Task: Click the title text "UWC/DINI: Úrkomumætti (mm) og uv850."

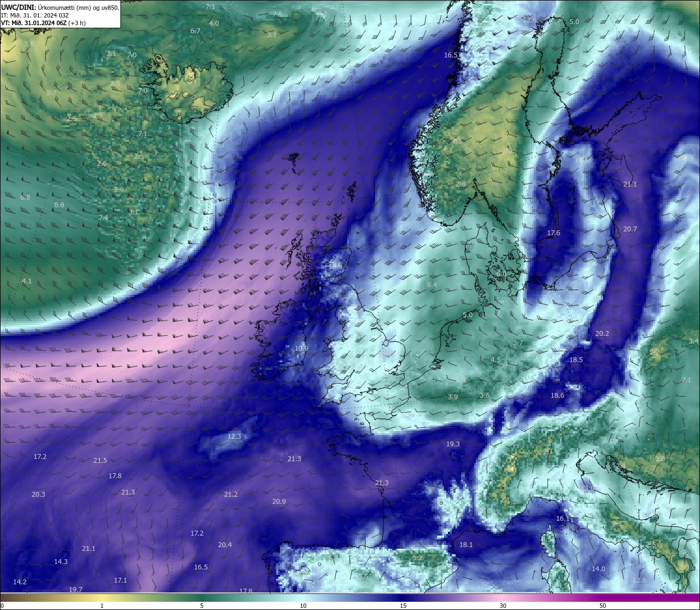Action: 60,7
